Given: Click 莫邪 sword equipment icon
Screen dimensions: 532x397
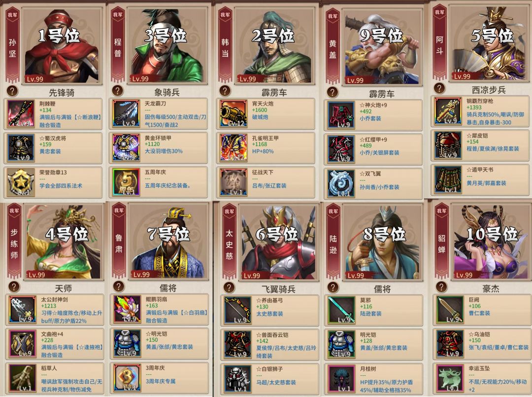Looking at the screenshot, I should pyautogui.click(x=341, y=310).
